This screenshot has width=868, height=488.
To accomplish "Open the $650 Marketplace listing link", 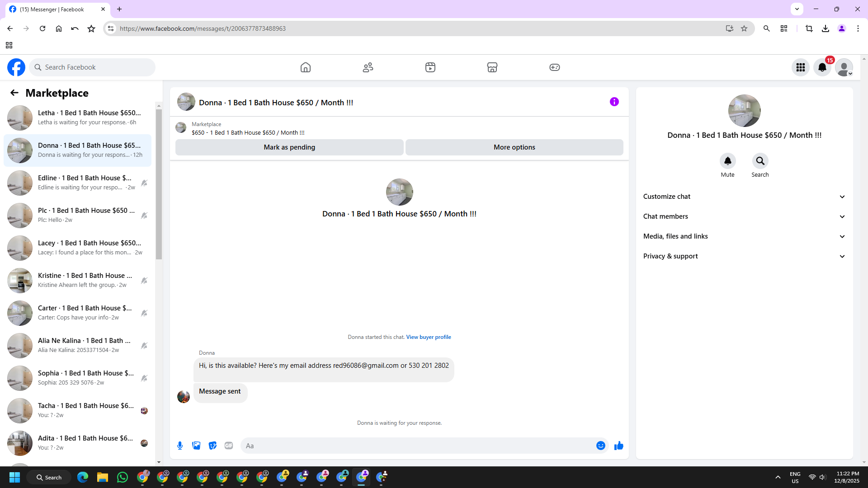I will coord(248,133).
